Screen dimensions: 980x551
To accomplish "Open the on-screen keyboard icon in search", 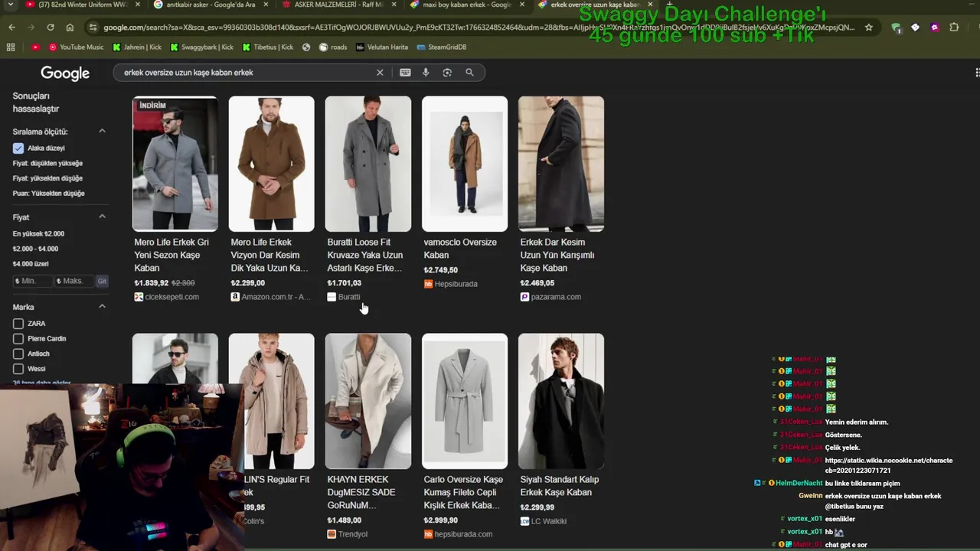I will pos(405,73).
